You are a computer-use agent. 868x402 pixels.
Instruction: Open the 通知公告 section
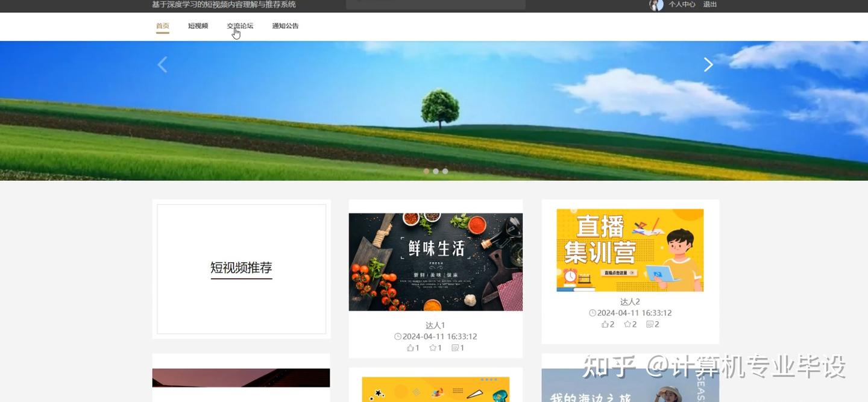coord(285,26)
